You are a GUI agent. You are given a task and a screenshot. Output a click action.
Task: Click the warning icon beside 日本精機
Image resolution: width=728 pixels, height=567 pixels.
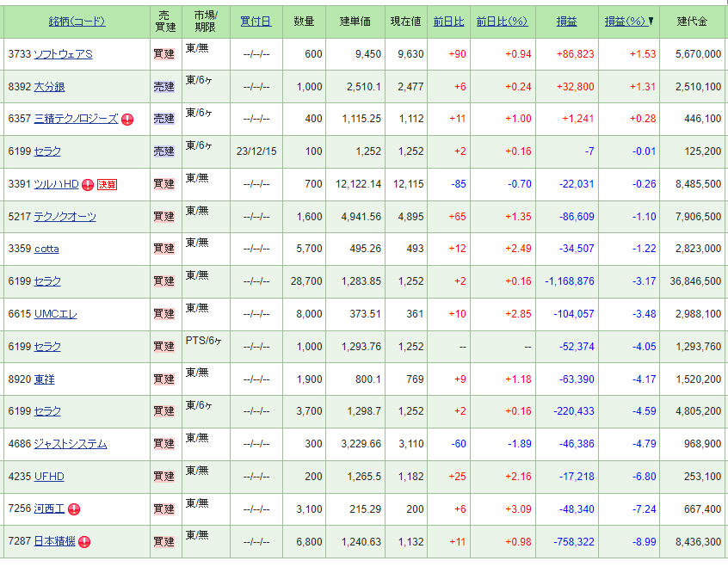coord(84,542)
